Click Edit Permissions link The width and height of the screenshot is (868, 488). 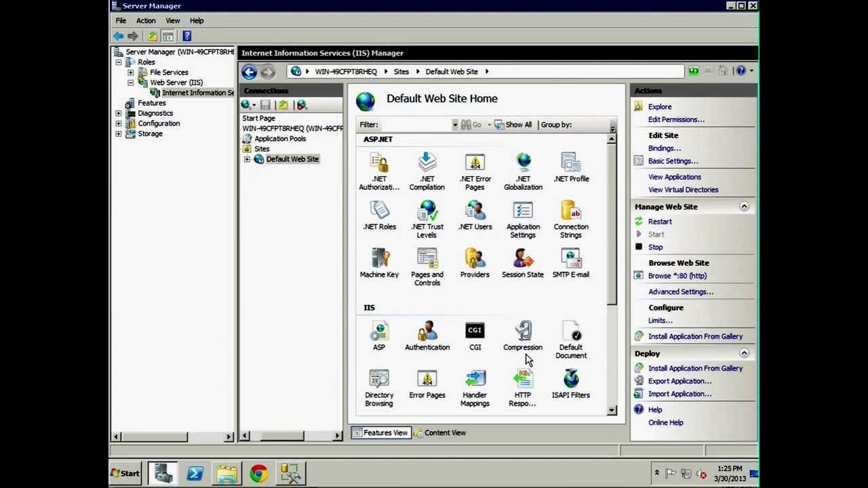point(676,120)
